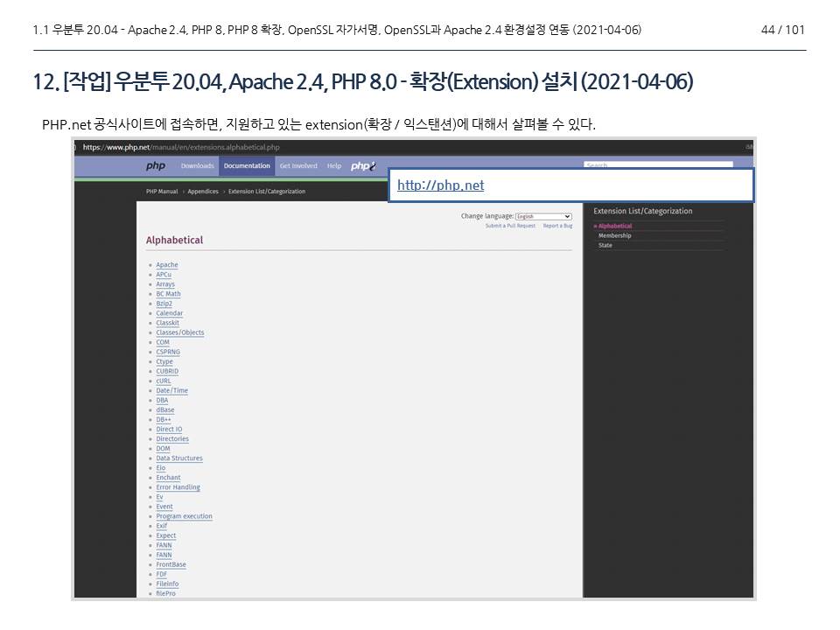Click Report a Bug link
This screenshot has height=630, width=840.
pyautogui.click(x=557, y=226)
